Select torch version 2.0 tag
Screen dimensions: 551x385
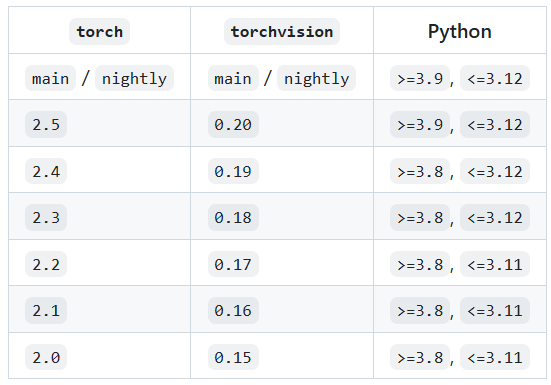[46, 357]
